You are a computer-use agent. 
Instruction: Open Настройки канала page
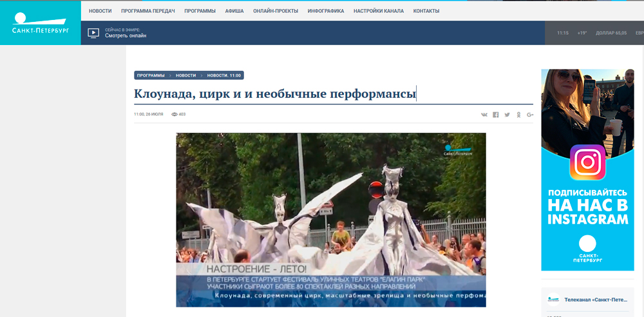(x=379, y=11)
